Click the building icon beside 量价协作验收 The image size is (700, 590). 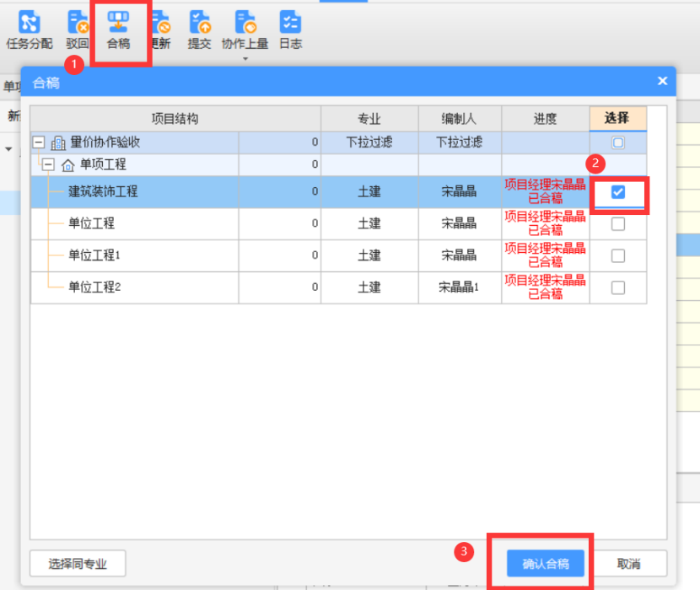[x=58, y=142]
